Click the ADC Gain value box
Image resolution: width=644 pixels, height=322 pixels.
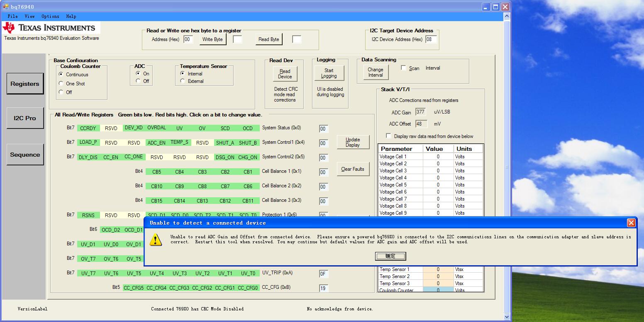tap(421, 112)
